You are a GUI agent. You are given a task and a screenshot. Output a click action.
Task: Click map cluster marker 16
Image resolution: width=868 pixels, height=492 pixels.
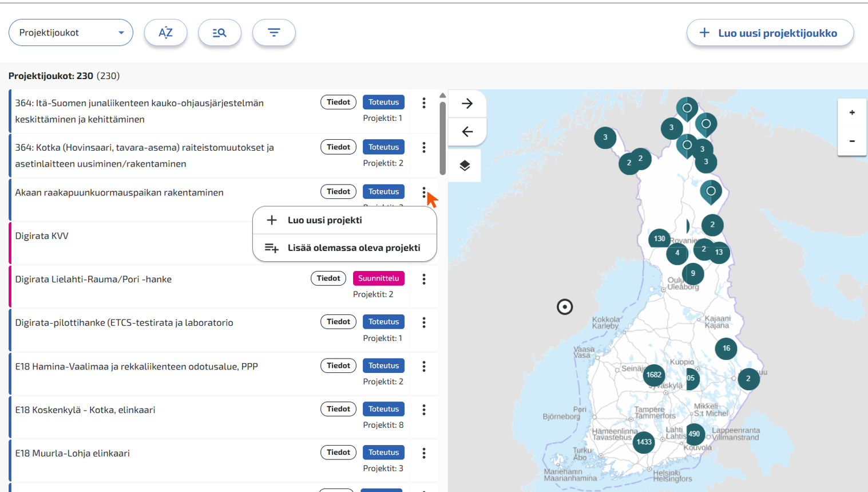coord(726,348)
